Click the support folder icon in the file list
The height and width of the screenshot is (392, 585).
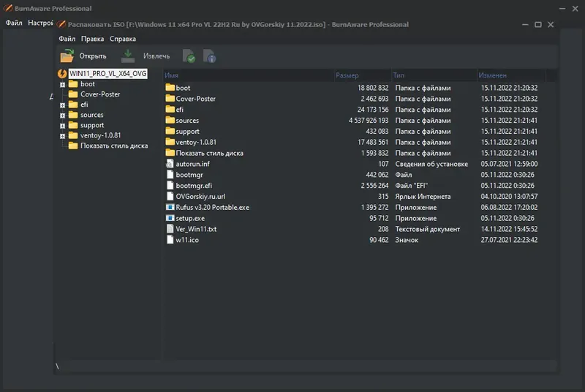(x=170, y=131)
